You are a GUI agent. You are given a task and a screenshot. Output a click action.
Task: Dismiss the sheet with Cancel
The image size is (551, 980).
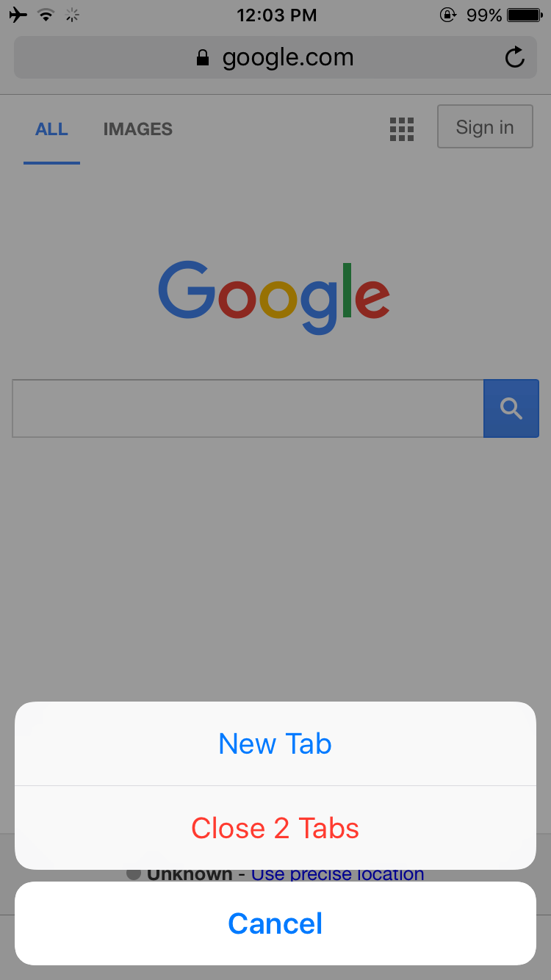point(275,923)
